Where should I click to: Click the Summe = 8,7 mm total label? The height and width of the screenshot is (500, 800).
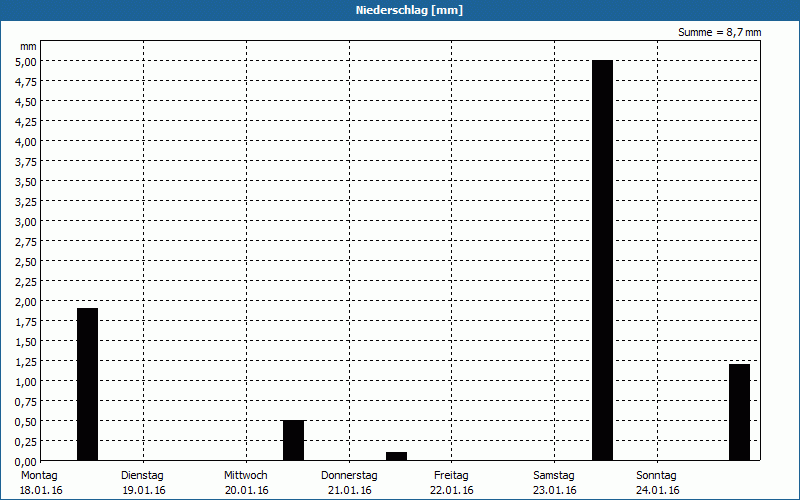719,32
